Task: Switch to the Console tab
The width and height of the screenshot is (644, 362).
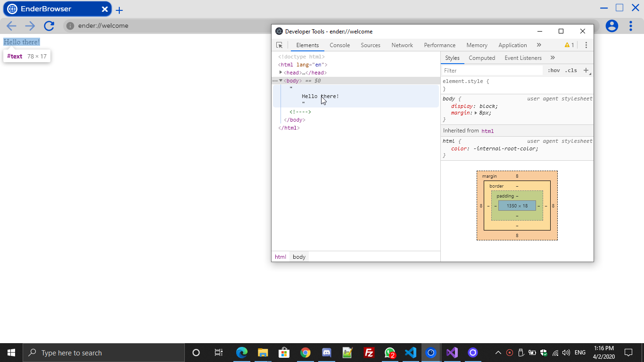Action: [339, 45]
